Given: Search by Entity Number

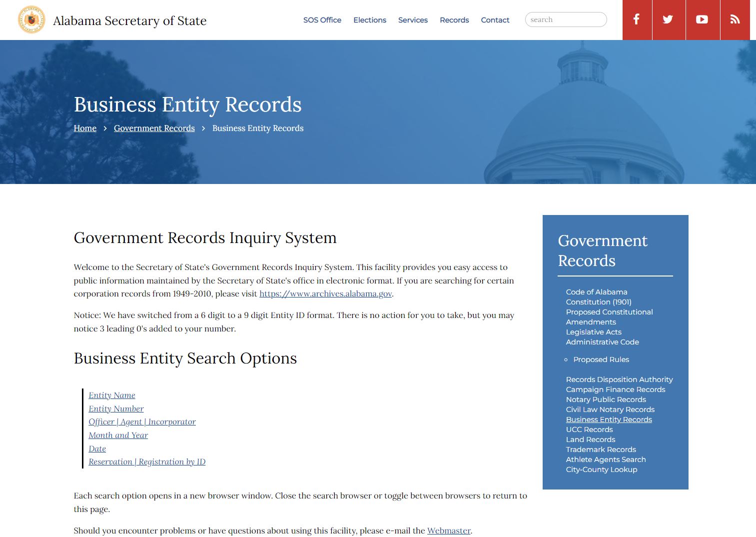Looking at the screenshot, I should click(116, 408).
